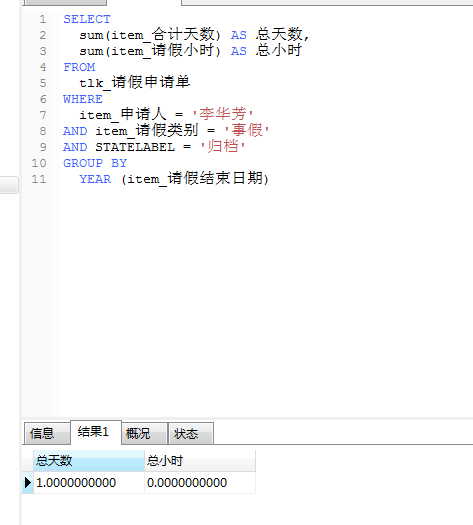The image size is (473, 525).
Task: Click the 总小时 column header
Action: click(x=200, y=461)
